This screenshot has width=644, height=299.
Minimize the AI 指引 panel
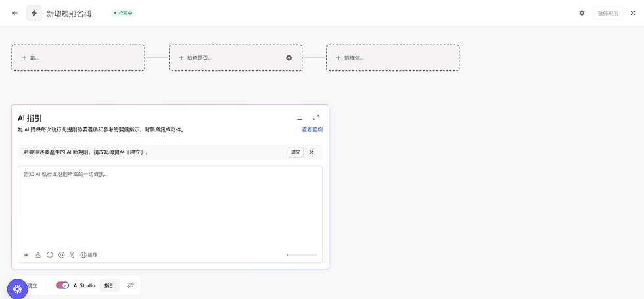(x=300, y=118)
